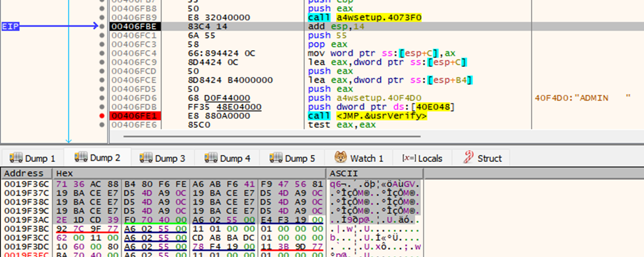Toggle breakpoint bullet beside address 00406FC4
This screenshot has height=257, width=644.
[x=102, y=53]
